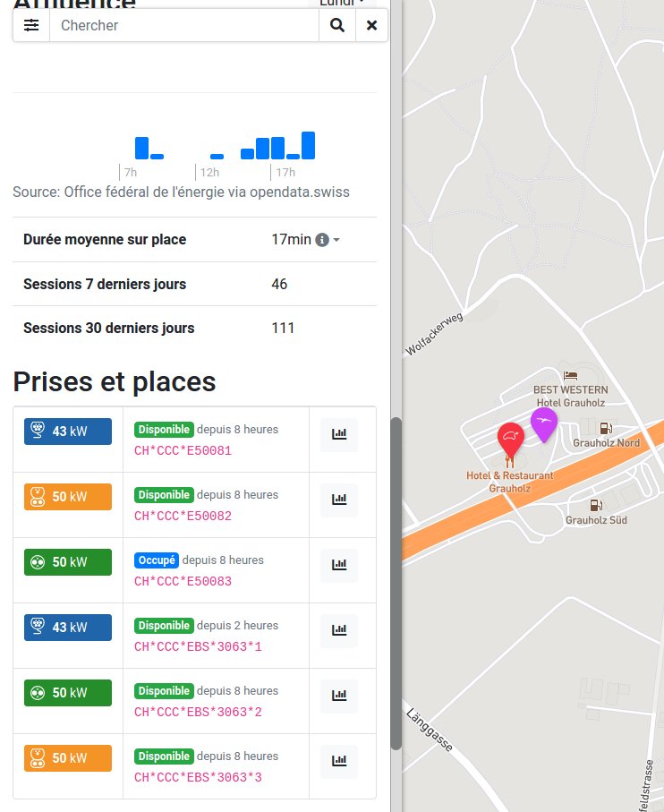The image size is (664, 812).
Task: Open statistics chart for CH*CCC*E50081
Action: tap(339, 434)
